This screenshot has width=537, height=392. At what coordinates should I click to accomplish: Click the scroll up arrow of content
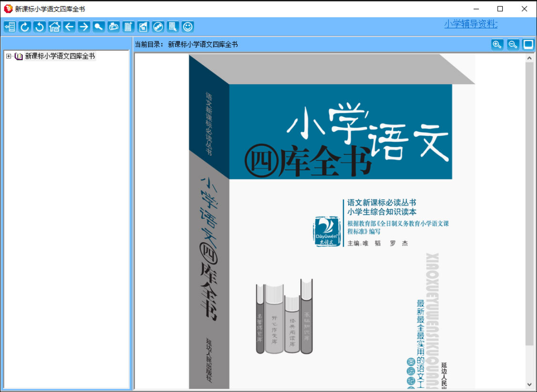coord(530,59)
